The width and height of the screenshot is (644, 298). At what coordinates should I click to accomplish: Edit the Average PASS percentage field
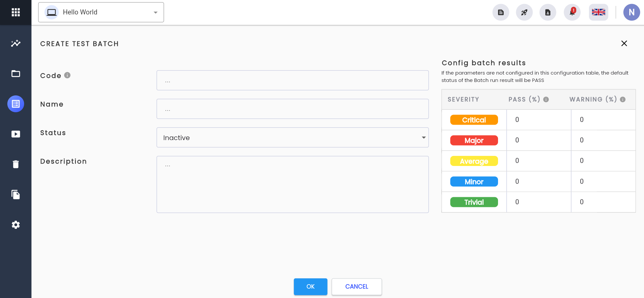(x=539, y=161)
